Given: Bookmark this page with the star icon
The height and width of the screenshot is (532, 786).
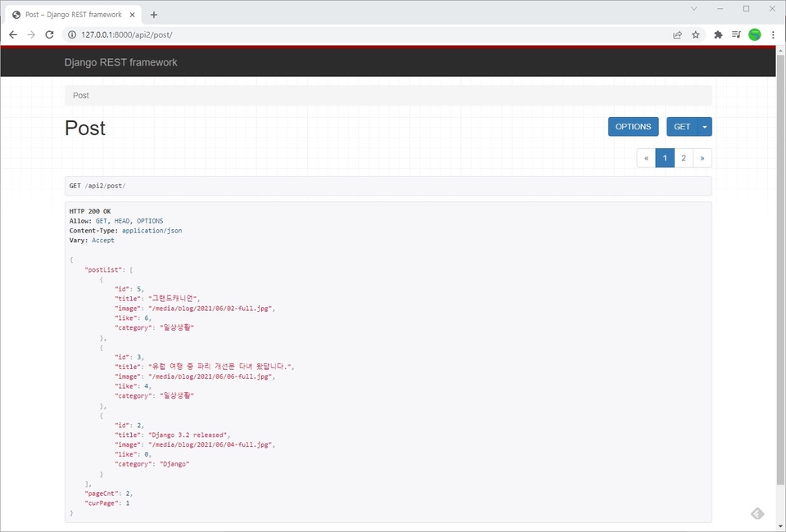Looking at the screenshot, I should (695, 34).
